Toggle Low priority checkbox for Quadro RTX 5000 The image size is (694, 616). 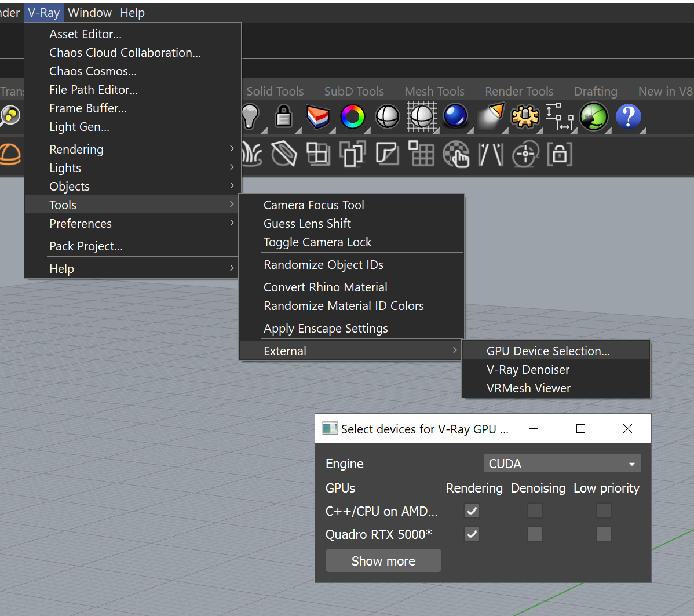pyautogui.click(x=603, y=534)
